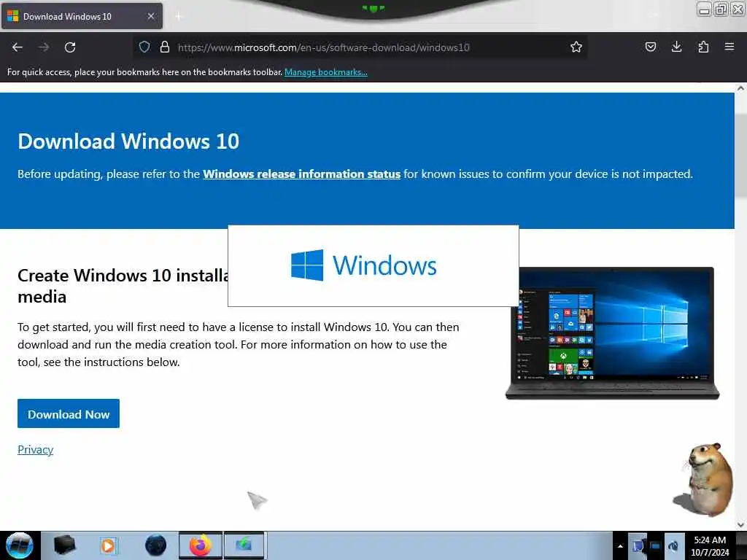747x560 pixels.
Task: Bookmark this page with the star
Action: [x=576, y=47]
